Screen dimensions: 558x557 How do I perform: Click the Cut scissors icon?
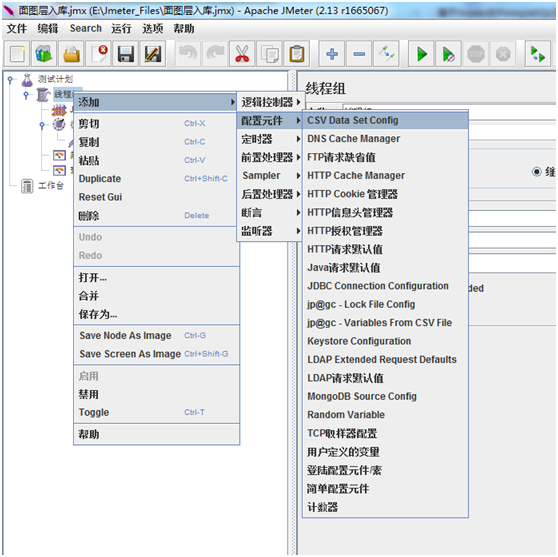242,54
